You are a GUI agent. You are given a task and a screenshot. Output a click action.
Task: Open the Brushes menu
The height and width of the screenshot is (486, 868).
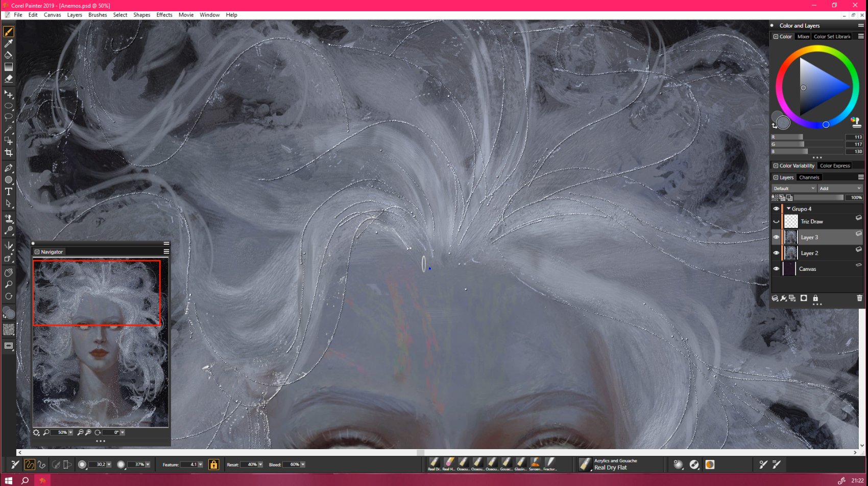pos(98,15)
